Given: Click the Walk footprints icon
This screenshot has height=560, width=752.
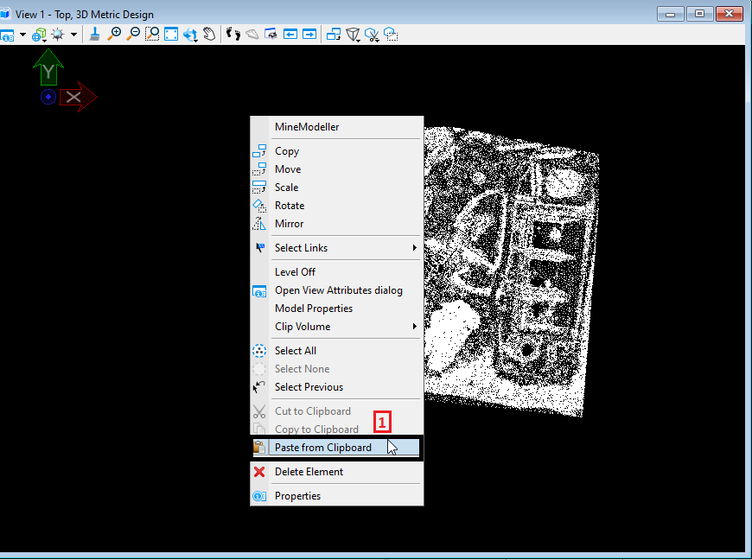Looking at the screenshot, I should (x=233, y=35).
